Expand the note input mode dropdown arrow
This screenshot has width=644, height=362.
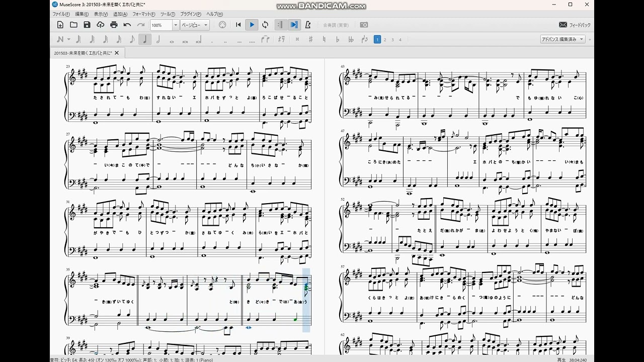click(x=69, y=39)
